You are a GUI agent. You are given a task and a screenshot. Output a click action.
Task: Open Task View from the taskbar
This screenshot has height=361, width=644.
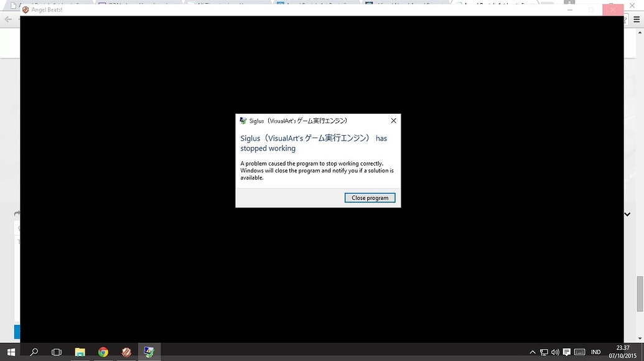(57, 352)
